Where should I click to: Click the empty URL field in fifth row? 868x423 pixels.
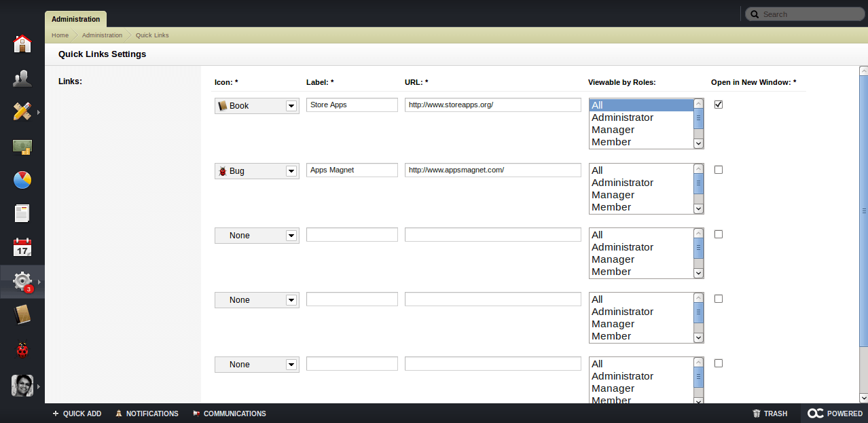tap(493, 363)
